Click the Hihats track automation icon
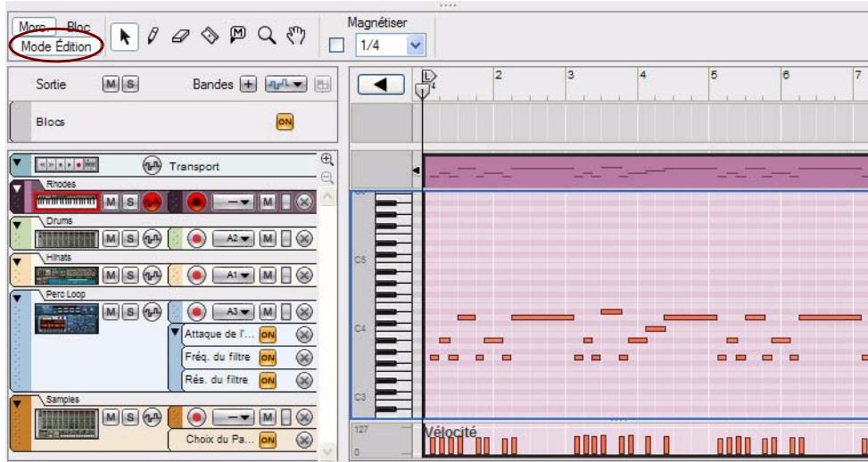 tap(153, 275)
